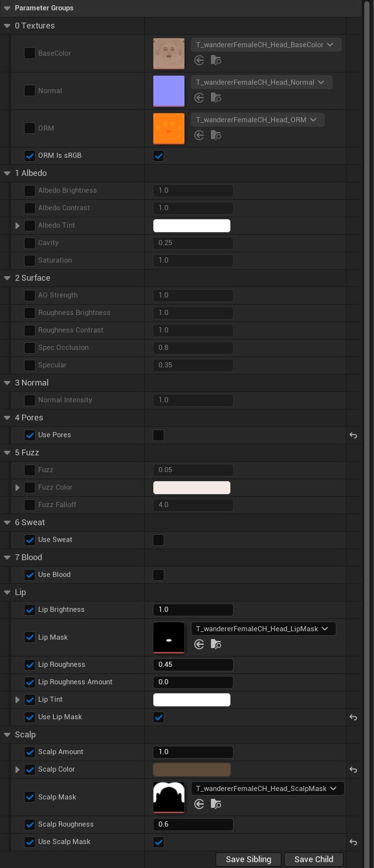Screen dimensions: 374x868
Task: Open the Scalp Color swatch picker
Action: pos(192,770)
